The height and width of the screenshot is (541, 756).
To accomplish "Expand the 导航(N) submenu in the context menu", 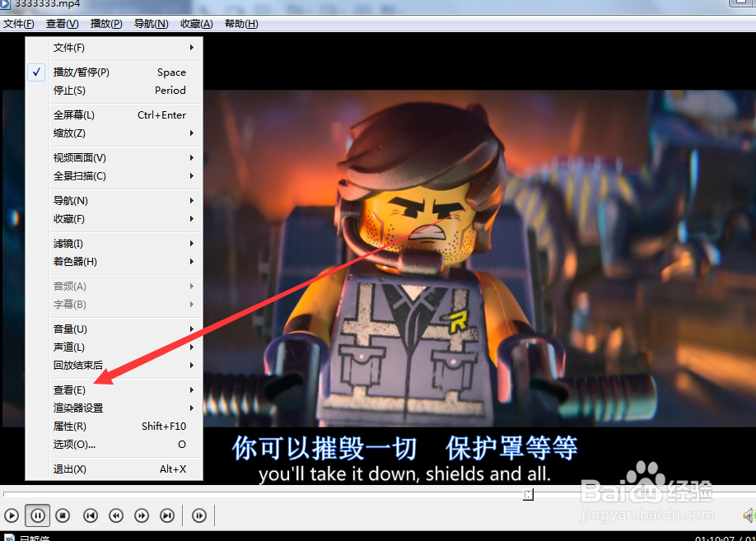I will (x=114, y=201).
